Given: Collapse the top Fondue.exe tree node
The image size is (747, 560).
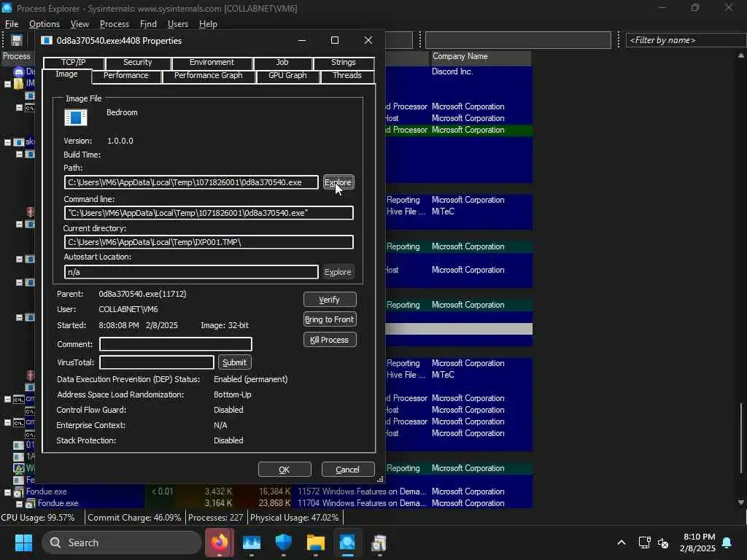Looking at the screenshot, I should coord(7,492).
